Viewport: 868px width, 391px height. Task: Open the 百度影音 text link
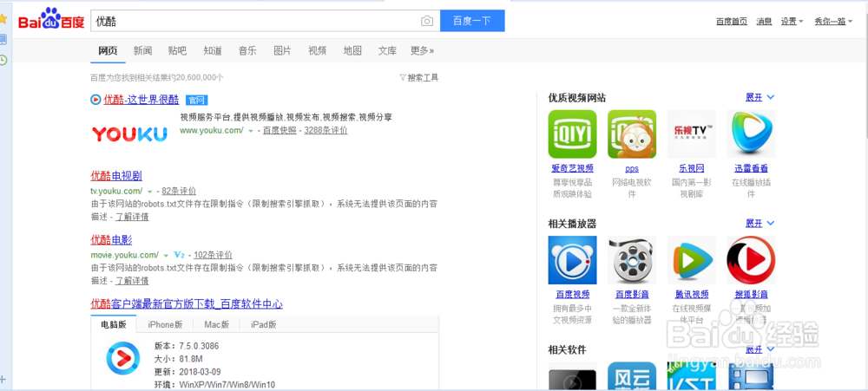632,294
